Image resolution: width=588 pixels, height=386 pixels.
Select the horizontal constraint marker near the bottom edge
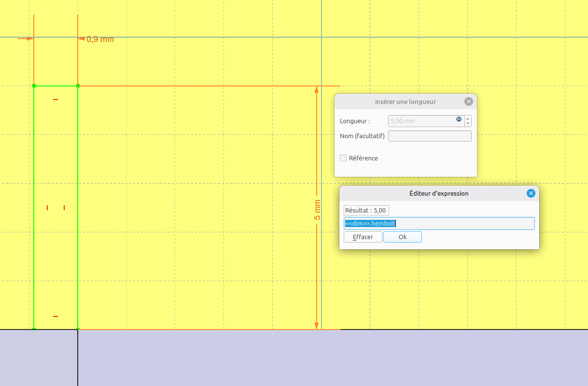pos(56,316)
